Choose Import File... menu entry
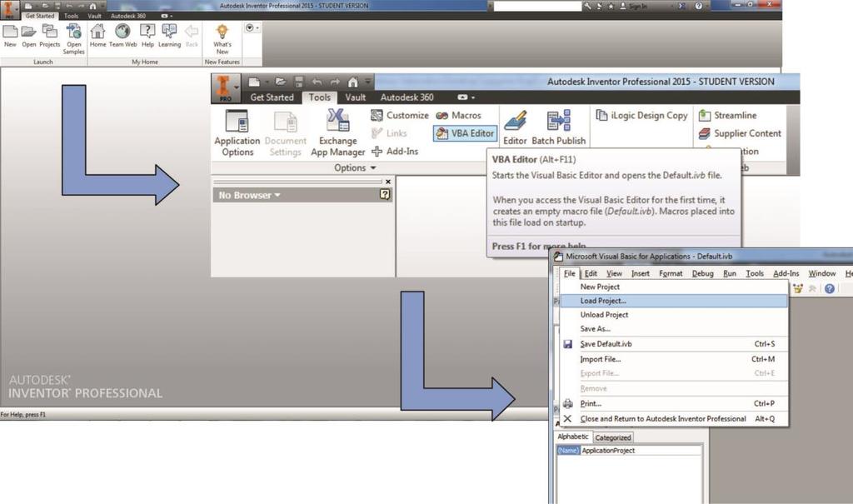Image resolution: width=853 pixels, height=504 pixels. click(673, 359)
